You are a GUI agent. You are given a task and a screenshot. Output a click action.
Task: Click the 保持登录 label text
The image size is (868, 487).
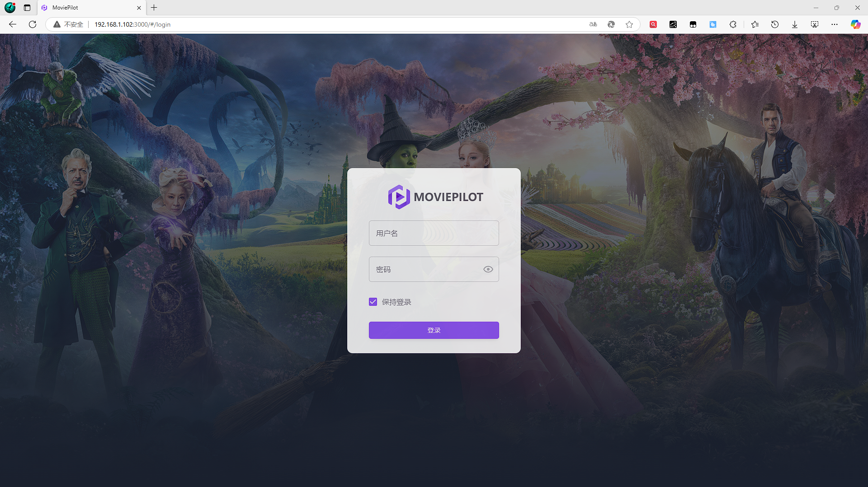(x=396, y=302)
